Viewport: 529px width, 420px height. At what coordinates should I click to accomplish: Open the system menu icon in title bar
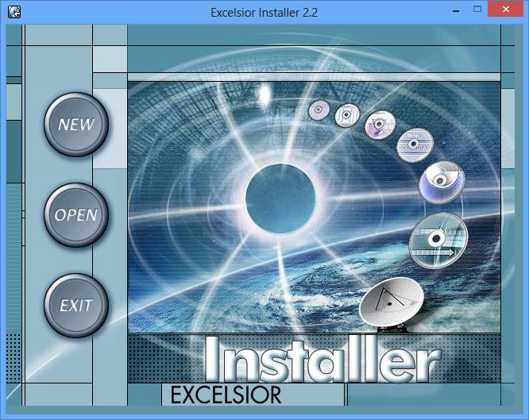14,12
